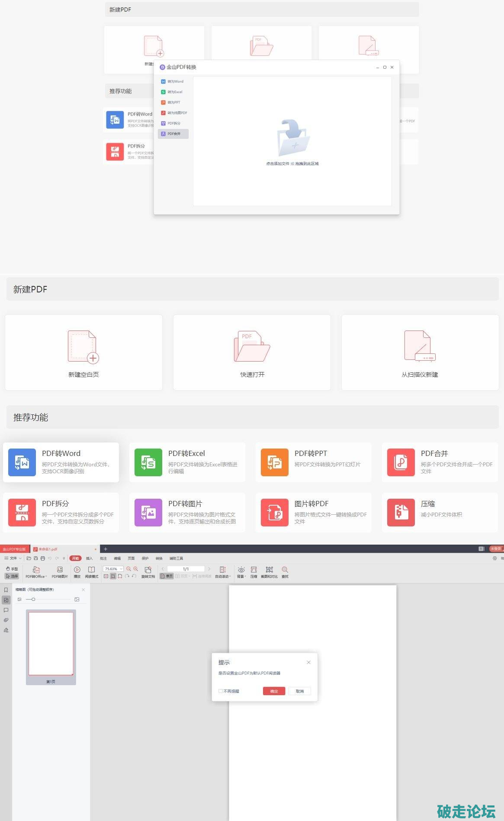
Task: Click the 取消 button in prompt dialog
Action: pos(299,691)
